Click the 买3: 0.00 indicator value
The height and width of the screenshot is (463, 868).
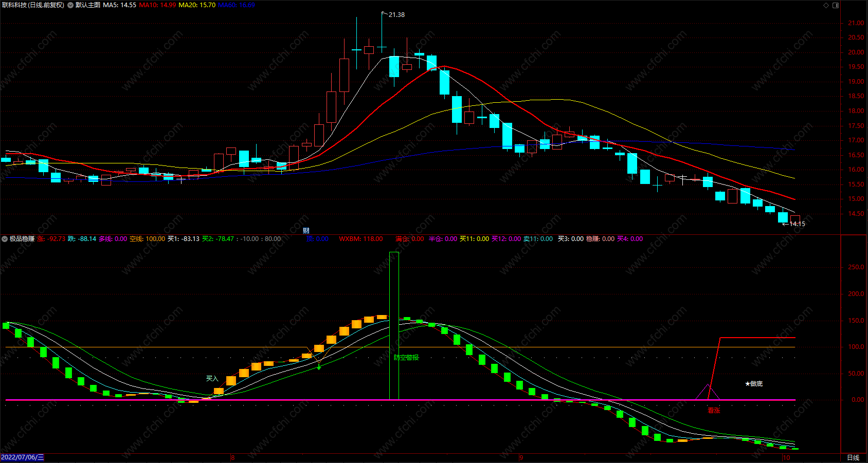click(571, 239)
